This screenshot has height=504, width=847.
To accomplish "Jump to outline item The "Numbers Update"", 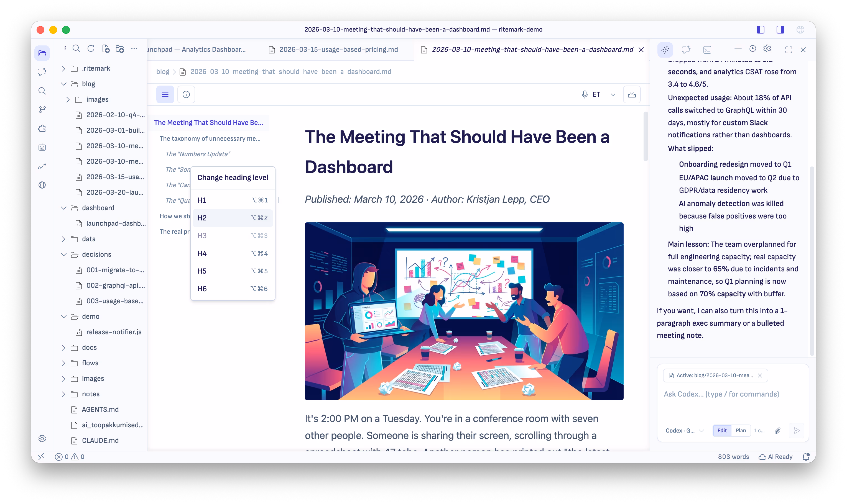I will [198, 154].
